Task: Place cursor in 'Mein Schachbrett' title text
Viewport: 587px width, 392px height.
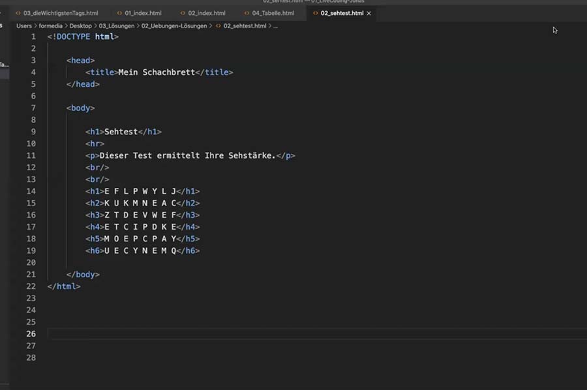Action: [157, 72]
